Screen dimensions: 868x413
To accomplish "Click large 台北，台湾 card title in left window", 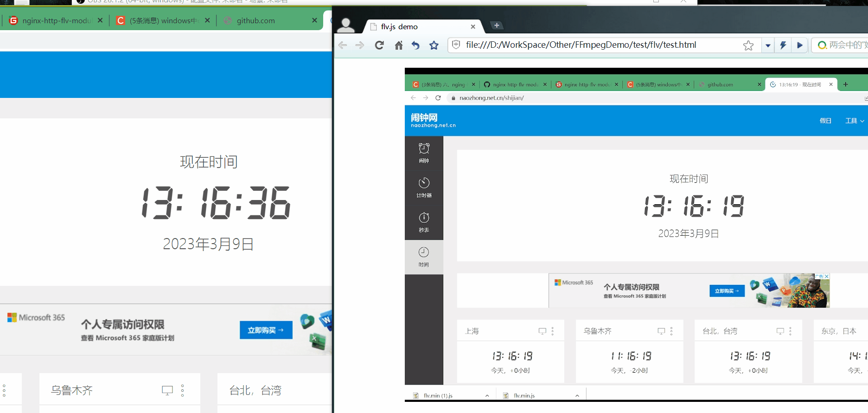I will point(255,390).
